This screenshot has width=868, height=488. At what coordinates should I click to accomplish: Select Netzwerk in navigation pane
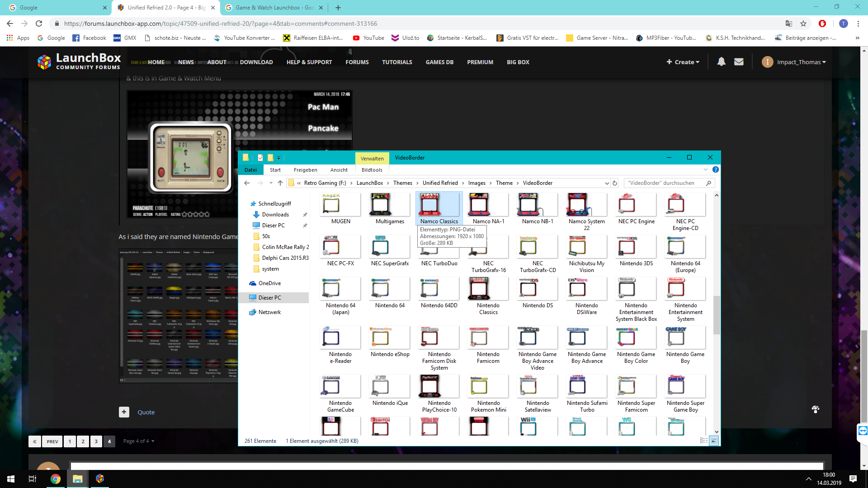(x=269, y=312)
